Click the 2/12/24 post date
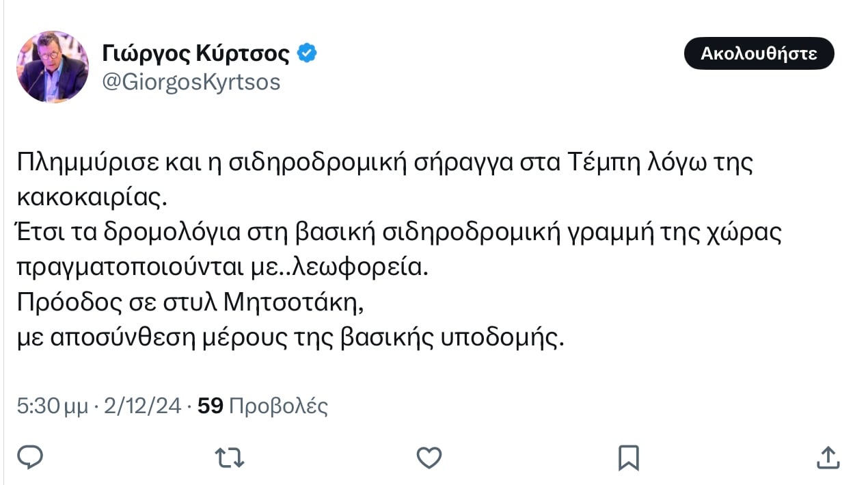This screenshot has height=485, width=868. tap(142, 406)
